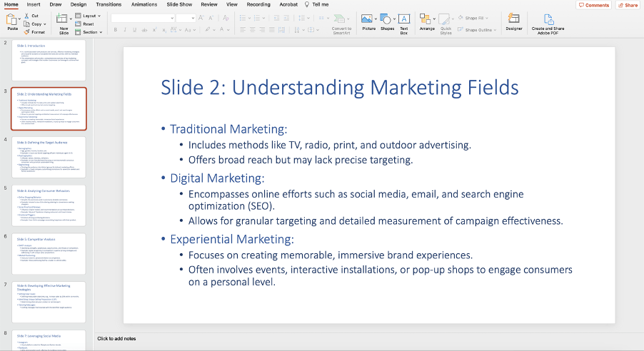Image resolution: width=644 pixels, height=351 pixels.
Task: Justify the text
Action: 271,29
